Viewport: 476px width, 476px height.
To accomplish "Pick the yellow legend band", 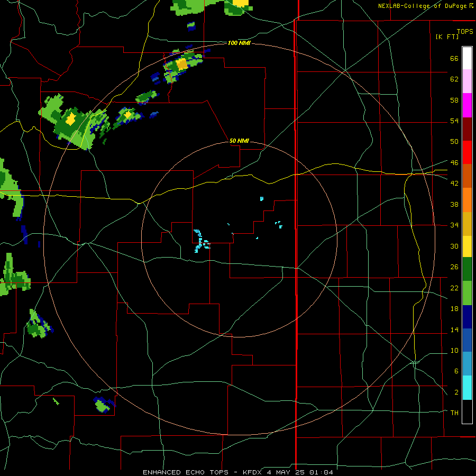I will point(467,246).
